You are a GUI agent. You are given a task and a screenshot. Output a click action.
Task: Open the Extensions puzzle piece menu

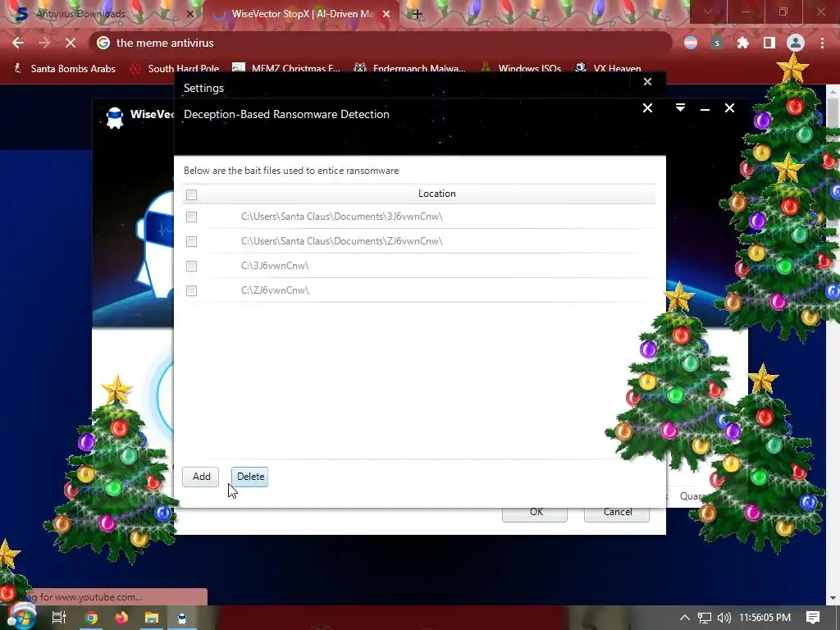743,43
